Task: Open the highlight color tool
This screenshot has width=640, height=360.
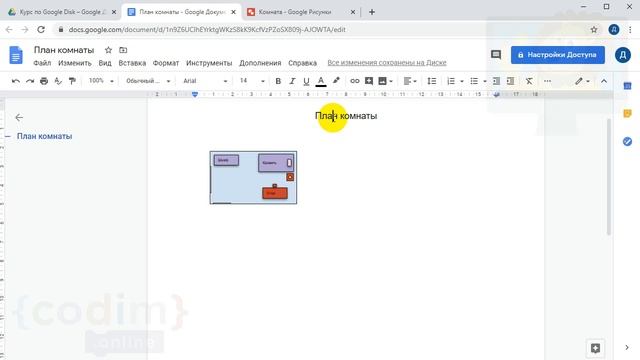Action: tap(336, 81)
